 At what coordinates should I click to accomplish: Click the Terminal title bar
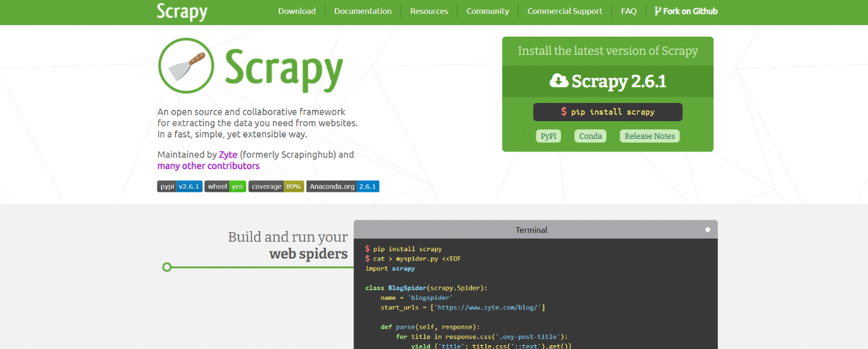tap(536, 230)
